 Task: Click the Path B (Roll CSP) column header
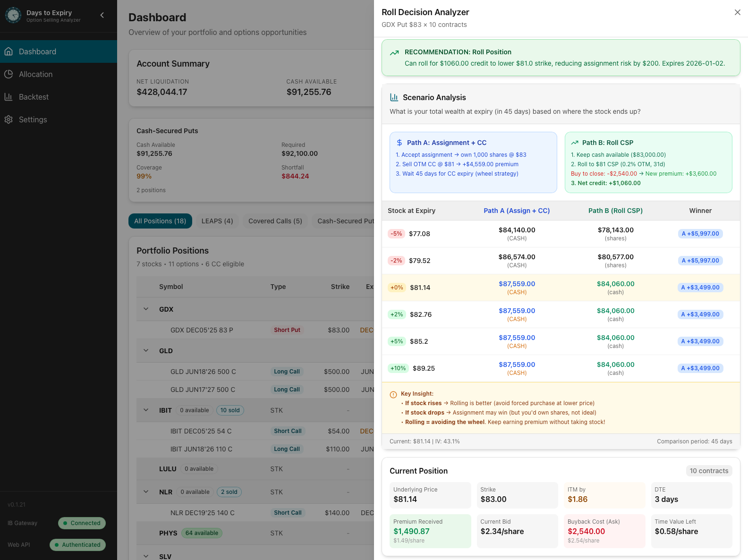[x=615, y=211]
